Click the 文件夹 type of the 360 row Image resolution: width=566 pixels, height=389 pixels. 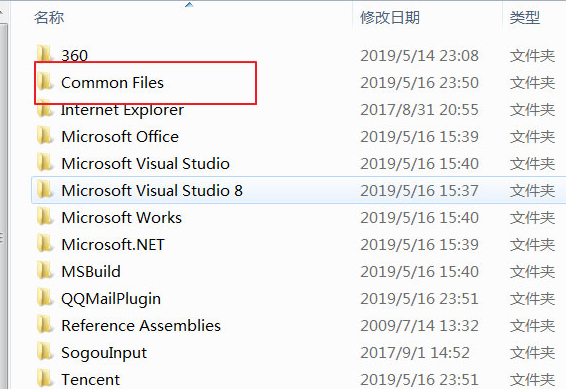click(x=532, y=56)
